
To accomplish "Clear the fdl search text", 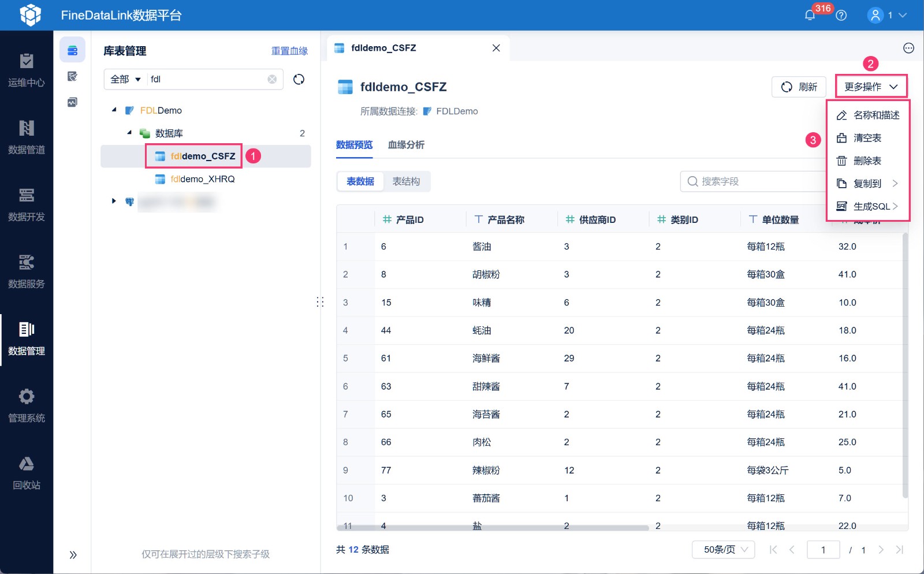I will [x=272, y=79].
